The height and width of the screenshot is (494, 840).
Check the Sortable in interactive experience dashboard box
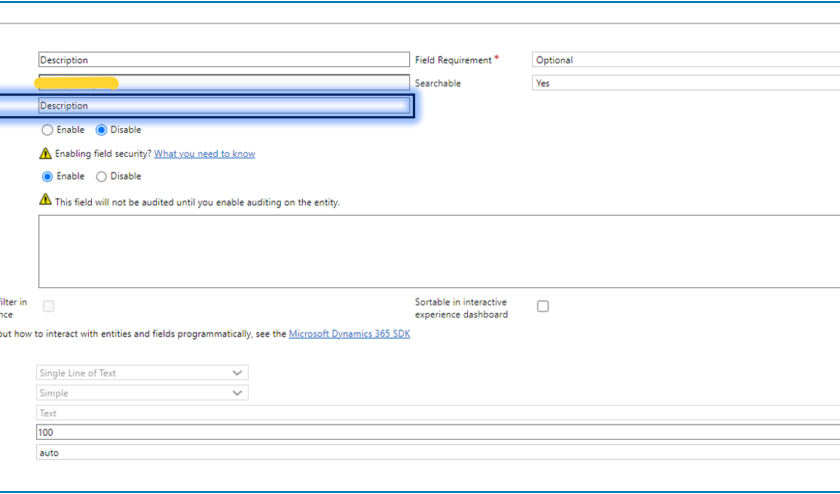tap(543, 307)
